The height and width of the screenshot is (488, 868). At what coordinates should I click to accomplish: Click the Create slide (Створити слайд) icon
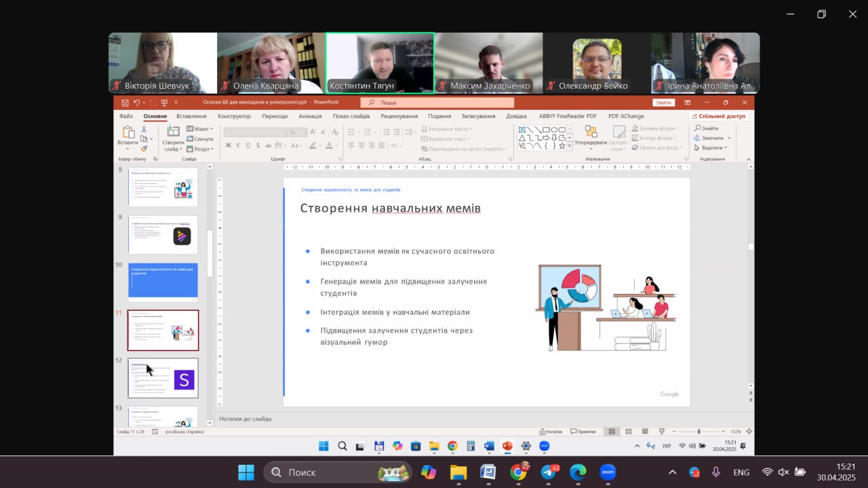(x=173, y=133)
